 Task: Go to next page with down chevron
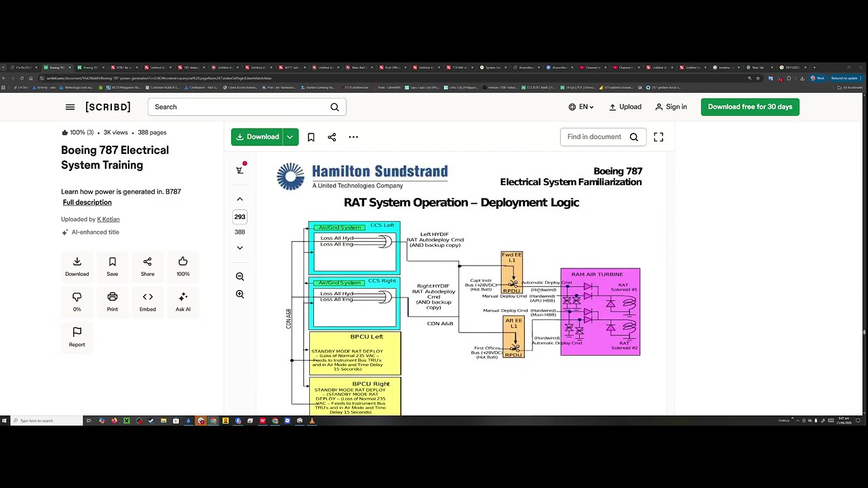click(239, 247)
